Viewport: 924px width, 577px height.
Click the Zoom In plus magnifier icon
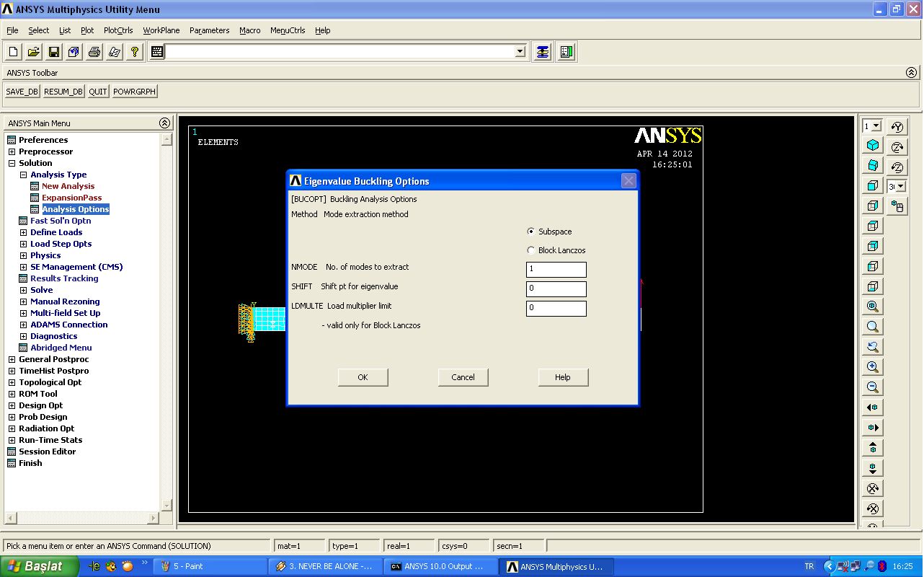873,367
